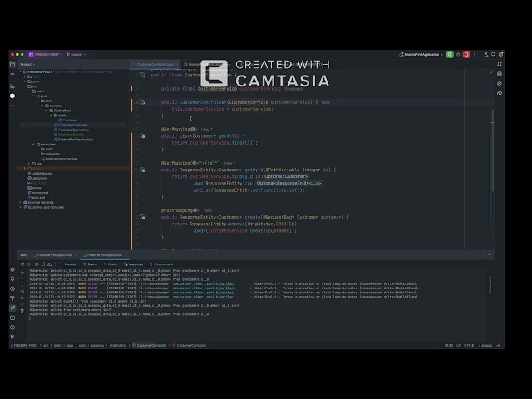Click the Debug bug icon in top toolbar
The width and height of the screenshot is (532, 399).
458,54
